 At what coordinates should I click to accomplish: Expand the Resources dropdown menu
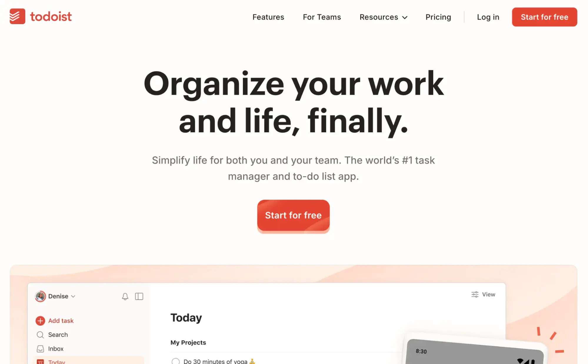click(x=383, y=17)
